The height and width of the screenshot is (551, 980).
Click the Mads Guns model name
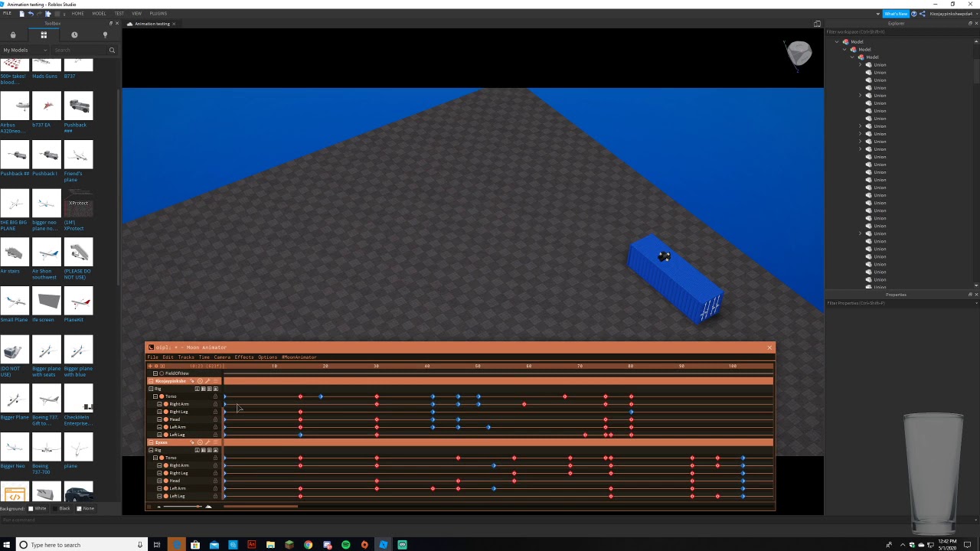point(44,77)
